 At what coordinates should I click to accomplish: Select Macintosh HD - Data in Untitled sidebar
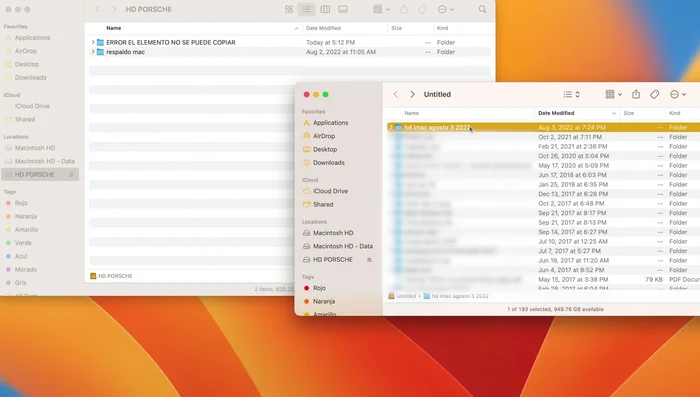(342, 247)
